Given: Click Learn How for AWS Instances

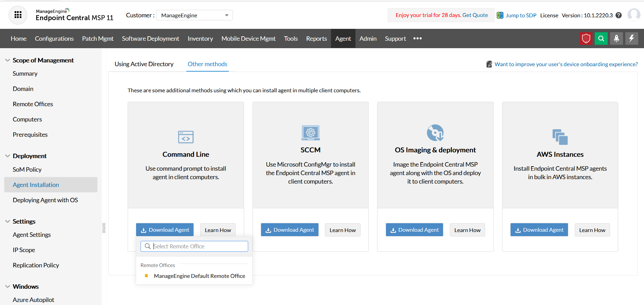Looking at the screenshot, I should pyautogui.click(x=592, y=230).
